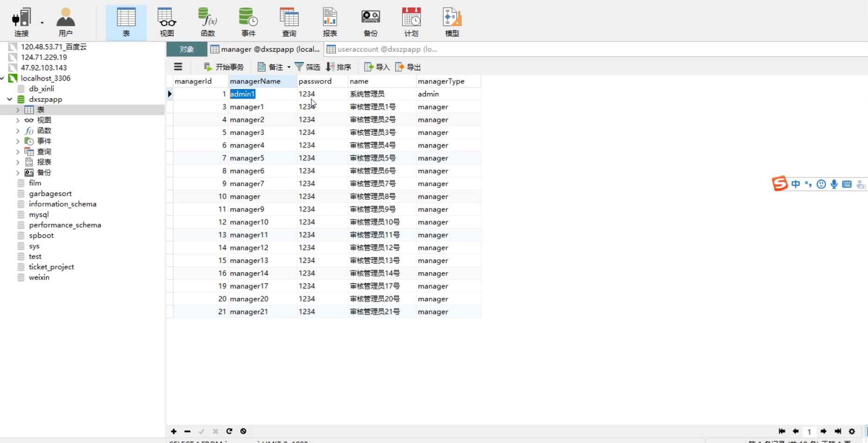Add a new record with plus icon
Screen dimensions: 868x443
(x=174, y=431)
